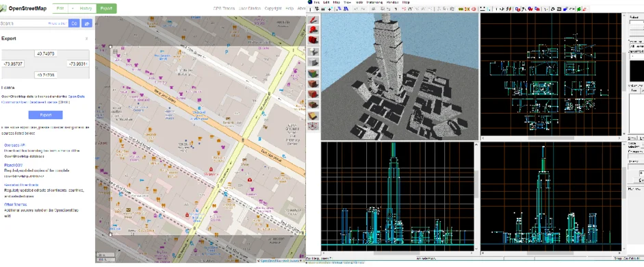644x267 pixels.
Task: Open the dropdown arrow next to Edit
Action: [x=73, y=8]
